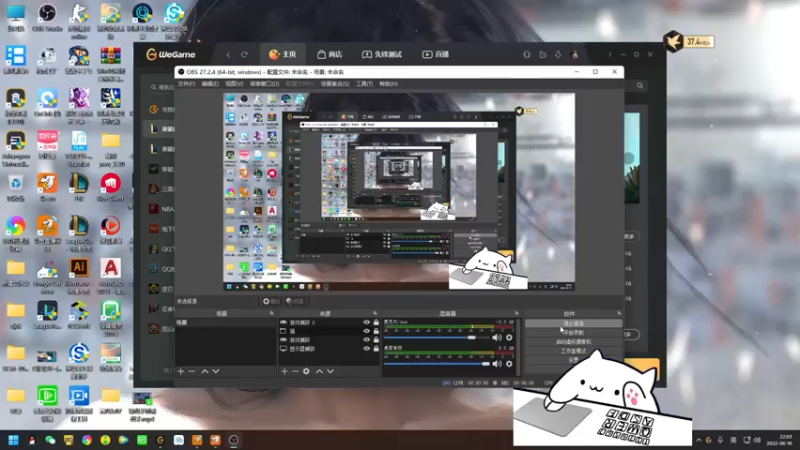
Task: Toggle visibility of window capture source 猫
Action: 366,331
